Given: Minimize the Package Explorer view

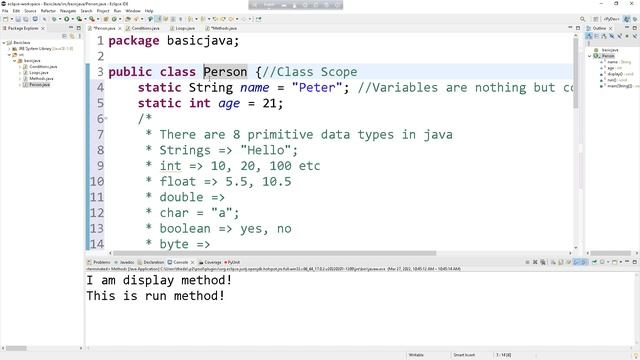Looking at the screenshot, I should 71,28.
